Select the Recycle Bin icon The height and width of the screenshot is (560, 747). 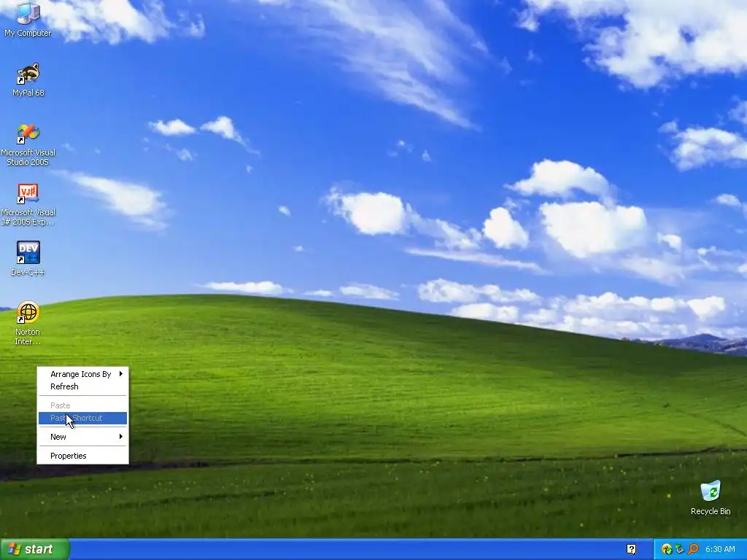click(x=711, y=497)
